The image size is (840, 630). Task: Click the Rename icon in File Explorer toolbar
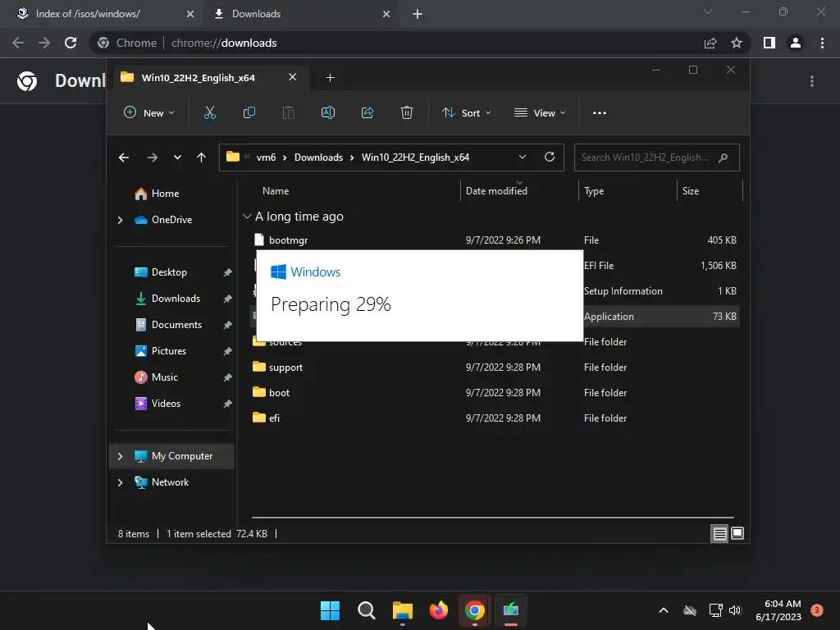328,112
